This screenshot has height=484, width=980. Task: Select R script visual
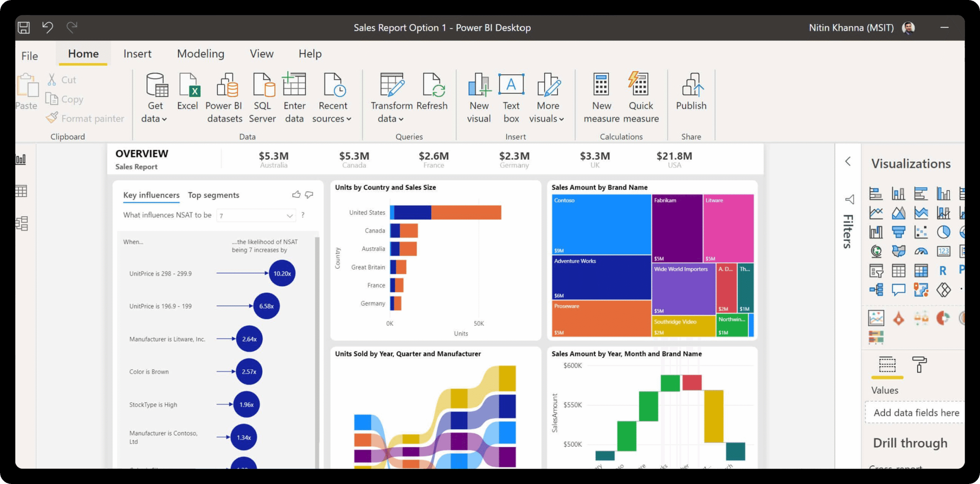point(943,270)
